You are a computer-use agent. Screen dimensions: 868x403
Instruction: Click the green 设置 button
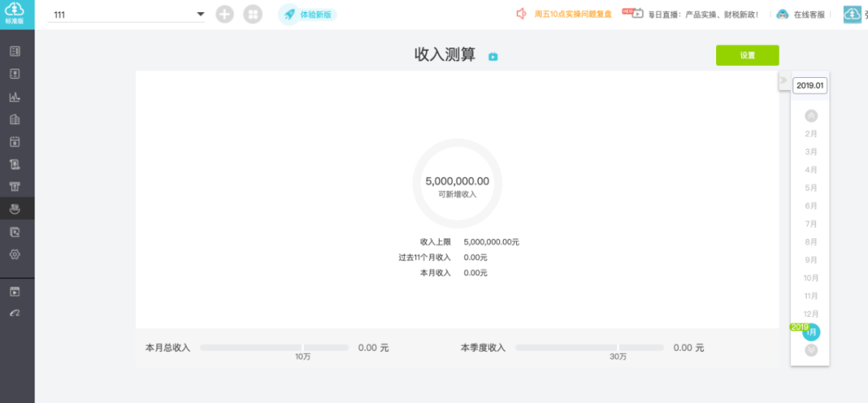[x=747, y=56]
